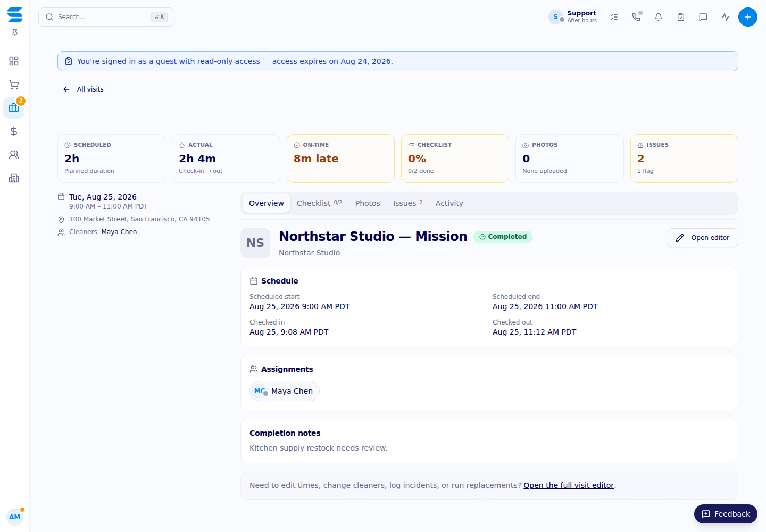Click the Checklist 0% stat card
The height and width of the screenshot is (532, 766).
tap(455, 159)
